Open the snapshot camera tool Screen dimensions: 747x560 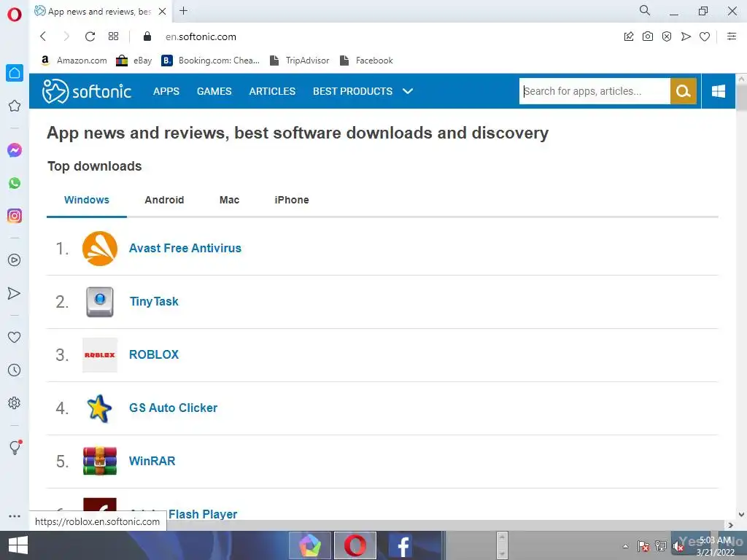[x=648, y=36]
